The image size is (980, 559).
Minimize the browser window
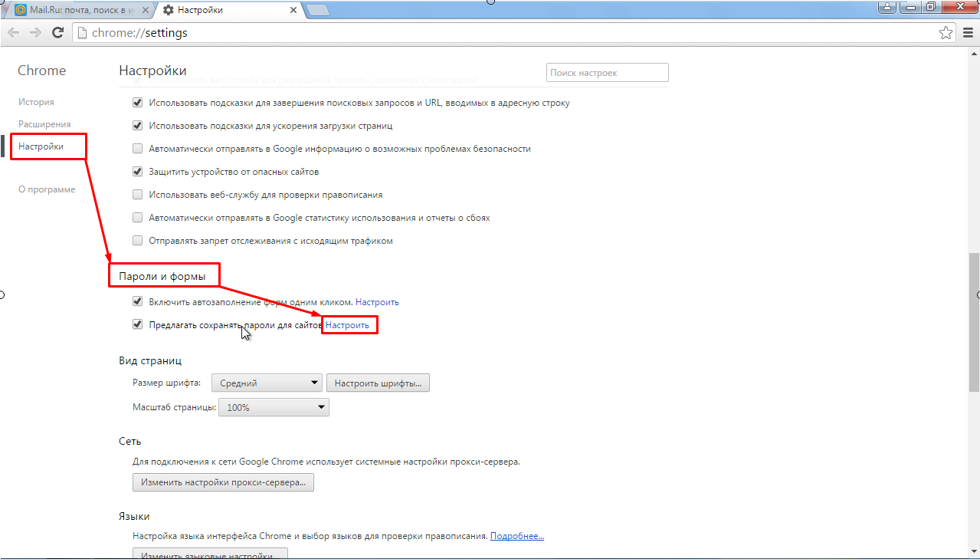[x=912, y=7]
